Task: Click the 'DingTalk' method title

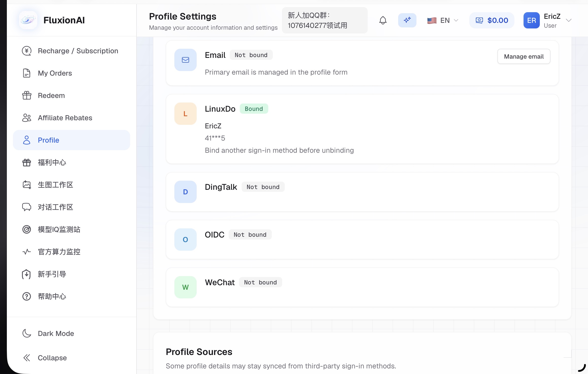Action: coord(221,187)
